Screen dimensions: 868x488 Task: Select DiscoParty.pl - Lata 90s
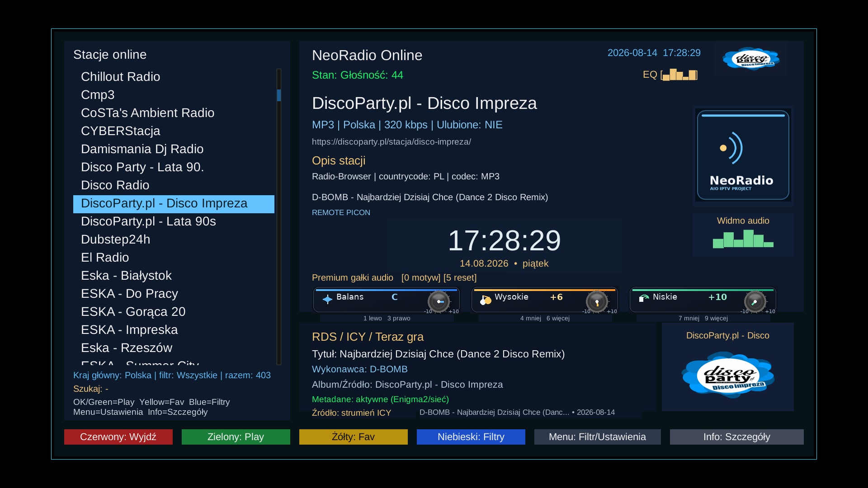click(x=174, y=221)
